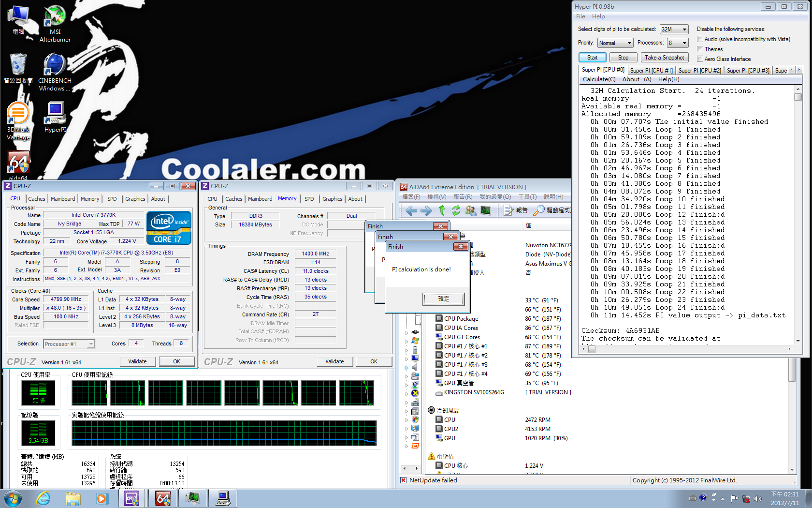
Task: Enable Aero Glass Interface checkbox in Hyper PI
Action: (x=700, y=59)
